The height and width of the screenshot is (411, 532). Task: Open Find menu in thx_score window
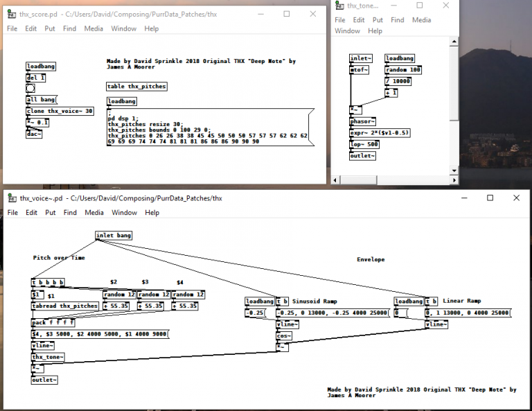click(x=69, y=28)
